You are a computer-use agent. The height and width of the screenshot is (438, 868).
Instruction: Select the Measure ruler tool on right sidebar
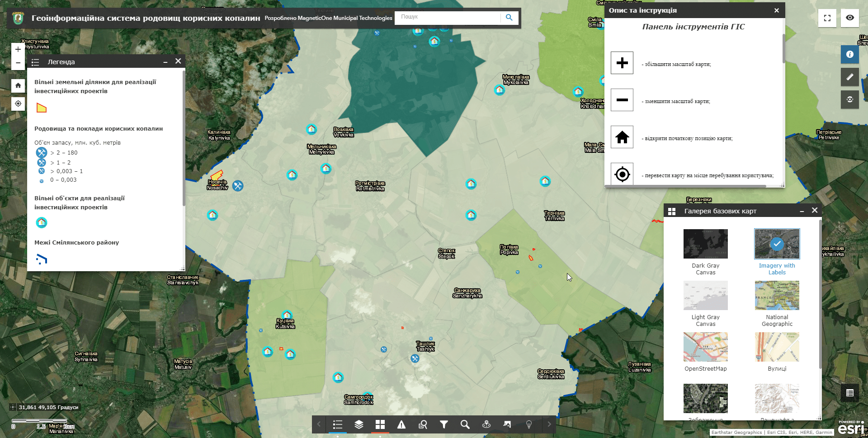849,77
